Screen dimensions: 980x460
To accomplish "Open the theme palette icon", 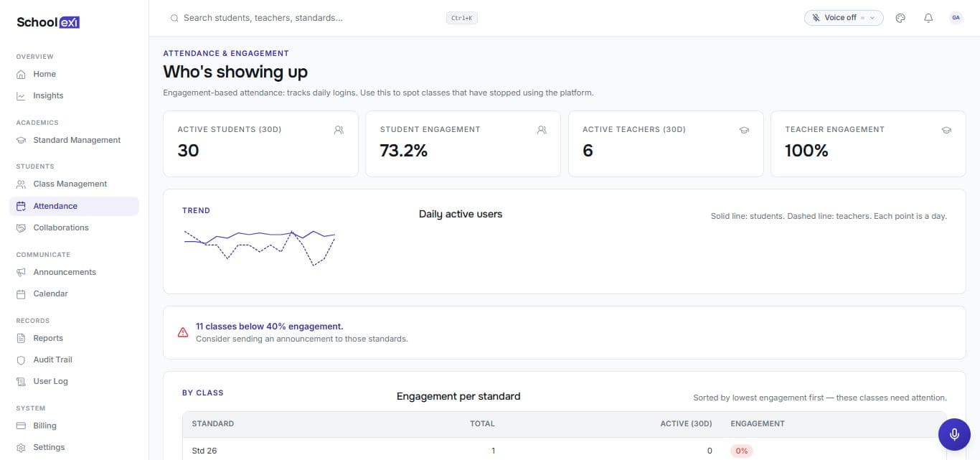I will 901,18.
